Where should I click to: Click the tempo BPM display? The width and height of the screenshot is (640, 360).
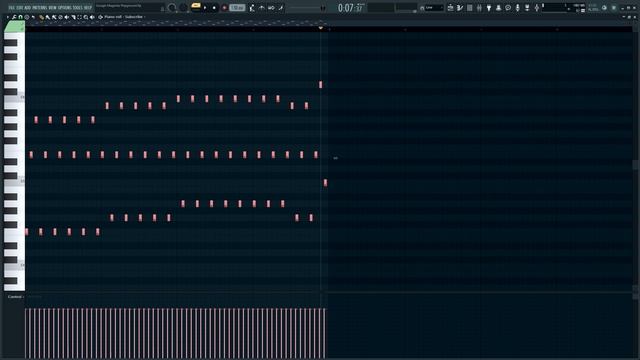point(237,7)
